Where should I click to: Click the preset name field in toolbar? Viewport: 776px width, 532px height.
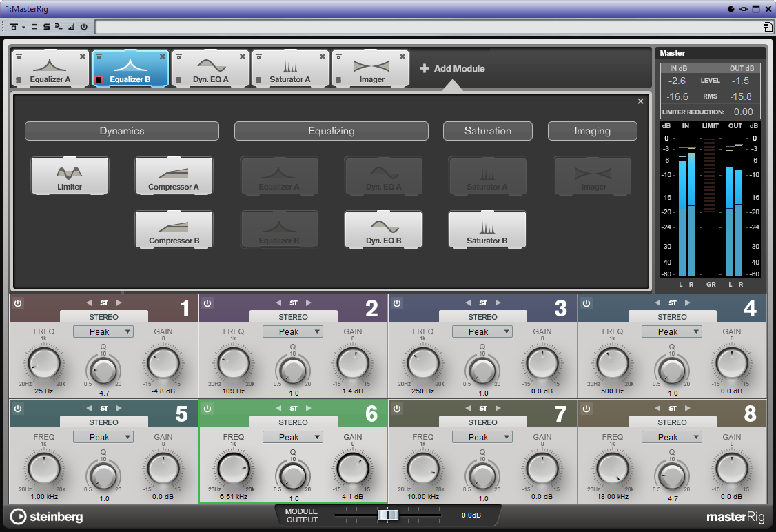[427, 27]
